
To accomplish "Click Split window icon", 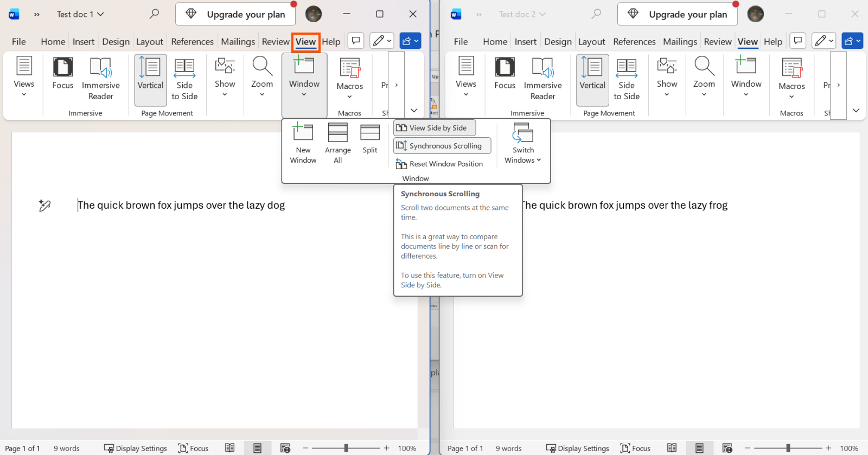I will 370,139.
